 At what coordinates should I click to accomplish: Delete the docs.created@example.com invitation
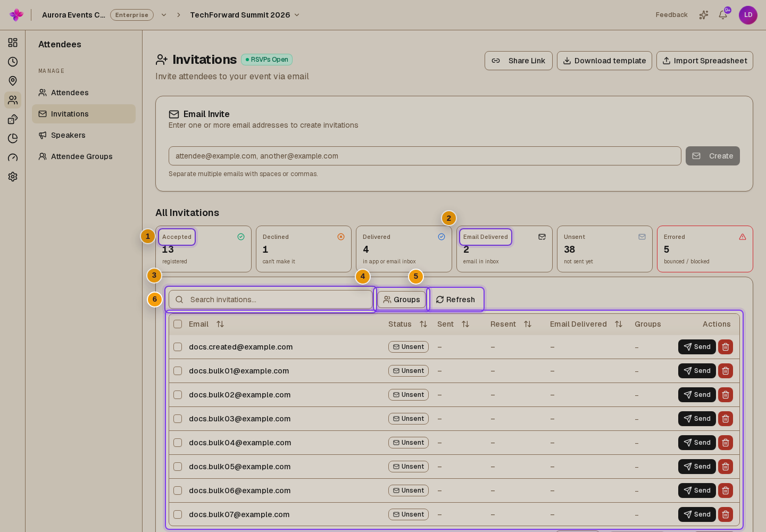[x=726, y=347]
